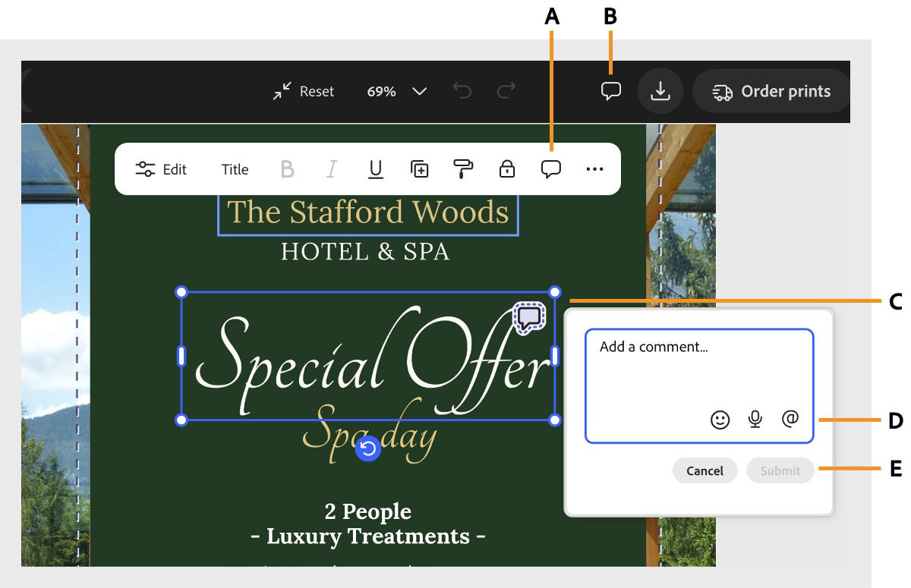Click the redo arrow icon
The image size is (911, 588).
[x=506, y=92]
